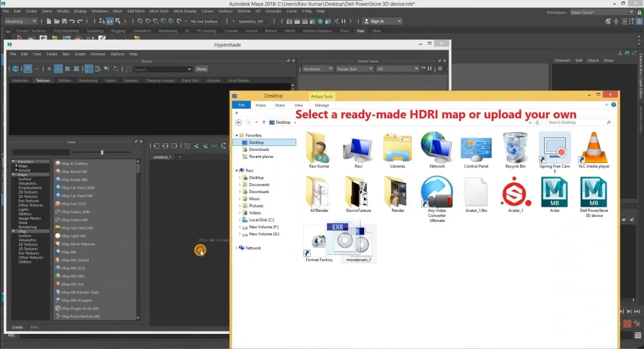644x349 pixels.
Task: Open the Graph menu in Hypershade
Action: (80, 54)
